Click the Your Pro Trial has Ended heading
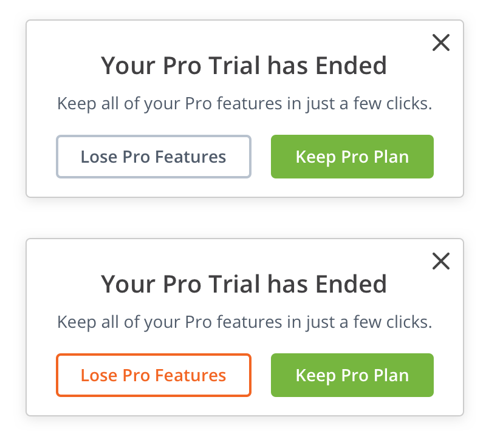This screenshot has width=486, height=448. pyautogui.click(x=245, y=66)
